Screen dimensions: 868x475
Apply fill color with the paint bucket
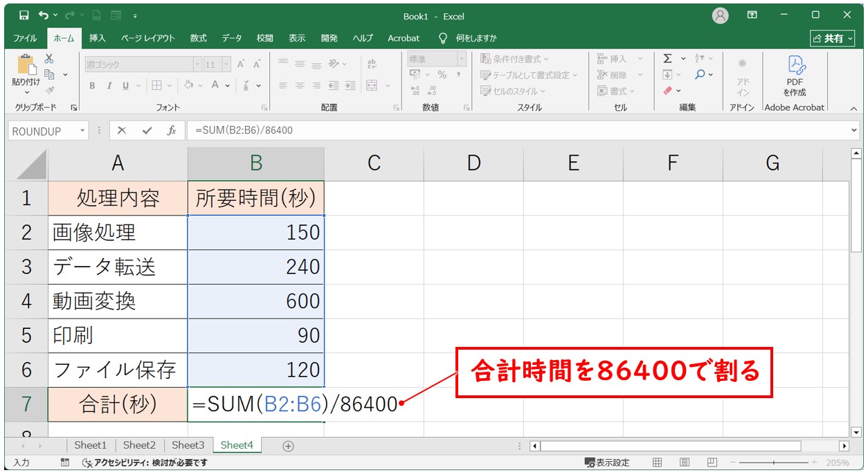[x=188, y=86]
